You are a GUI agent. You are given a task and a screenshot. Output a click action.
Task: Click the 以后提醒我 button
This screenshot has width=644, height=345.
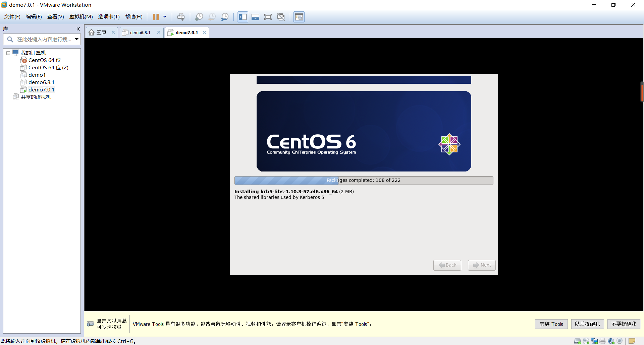587,324
